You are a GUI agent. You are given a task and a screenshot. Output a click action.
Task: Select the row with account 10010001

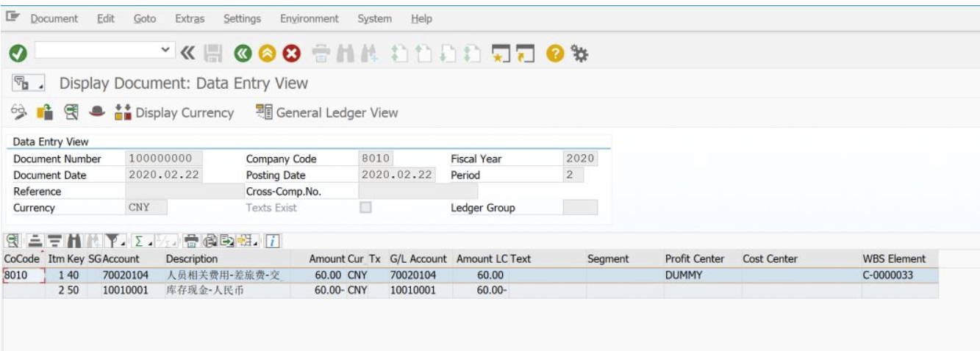[x=471, y=291]
